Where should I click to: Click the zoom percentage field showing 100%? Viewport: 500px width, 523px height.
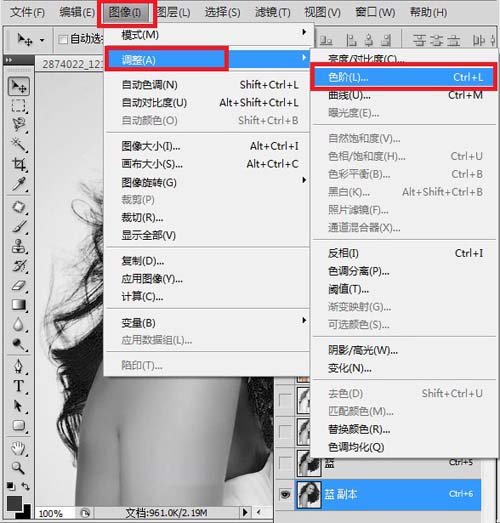52,513
